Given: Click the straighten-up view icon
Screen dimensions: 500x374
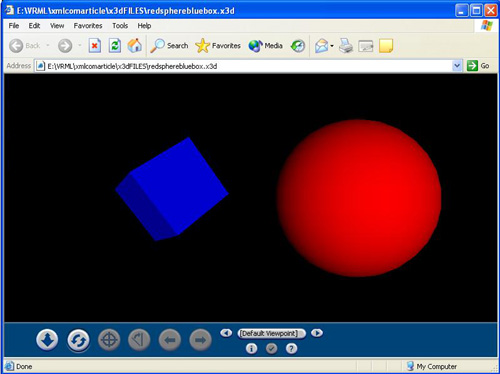Looking at the screenshot, I should click(x=139, y=340).
